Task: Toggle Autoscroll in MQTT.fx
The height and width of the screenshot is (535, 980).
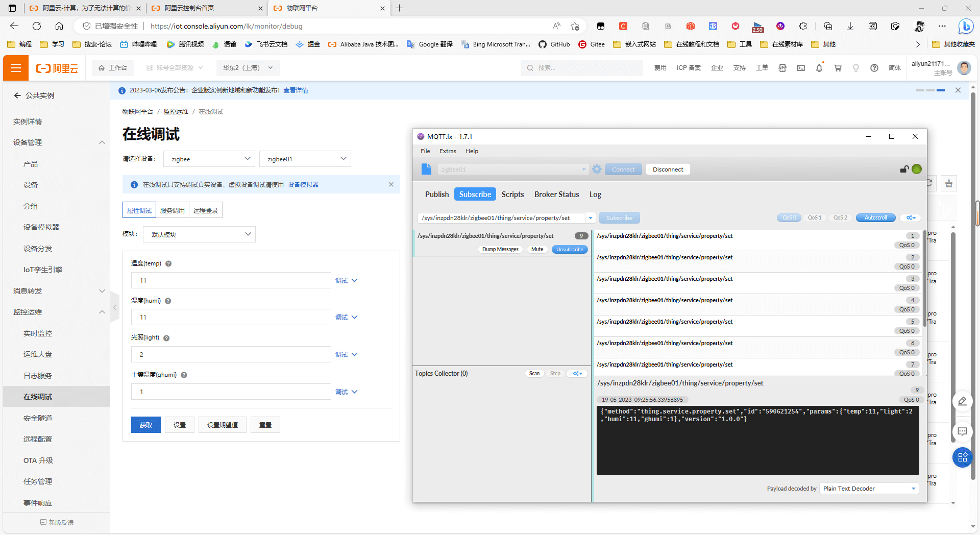Action: coord(875,218)
